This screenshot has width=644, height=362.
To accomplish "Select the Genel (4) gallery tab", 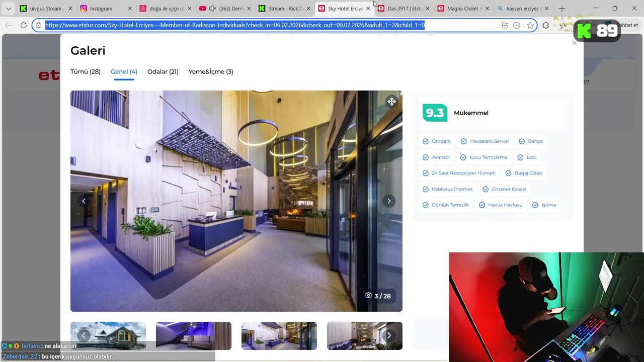I will 124,71.
